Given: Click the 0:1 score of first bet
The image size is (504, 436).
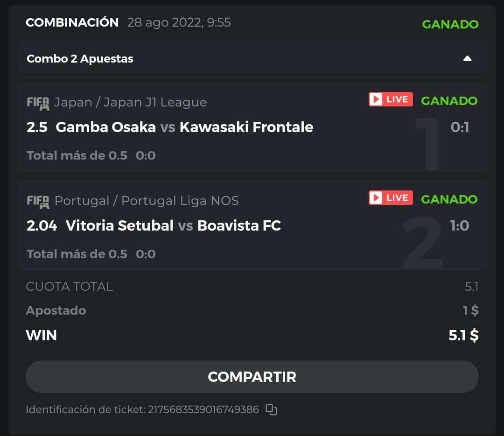Looking at the screenshot, I should click(460, 127).
